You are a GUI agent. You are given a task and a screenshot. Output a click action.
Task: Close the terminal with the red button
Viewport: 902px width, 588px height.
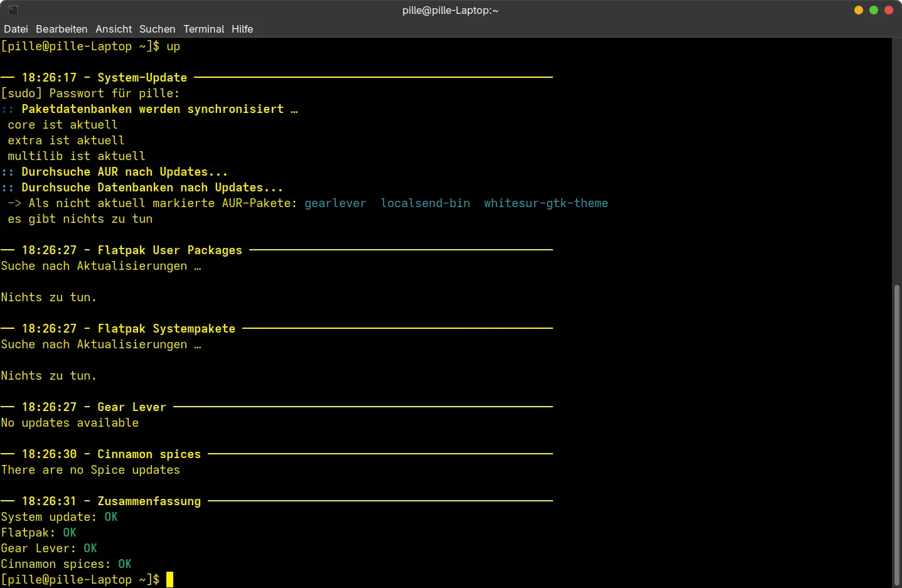pos(889,10)
